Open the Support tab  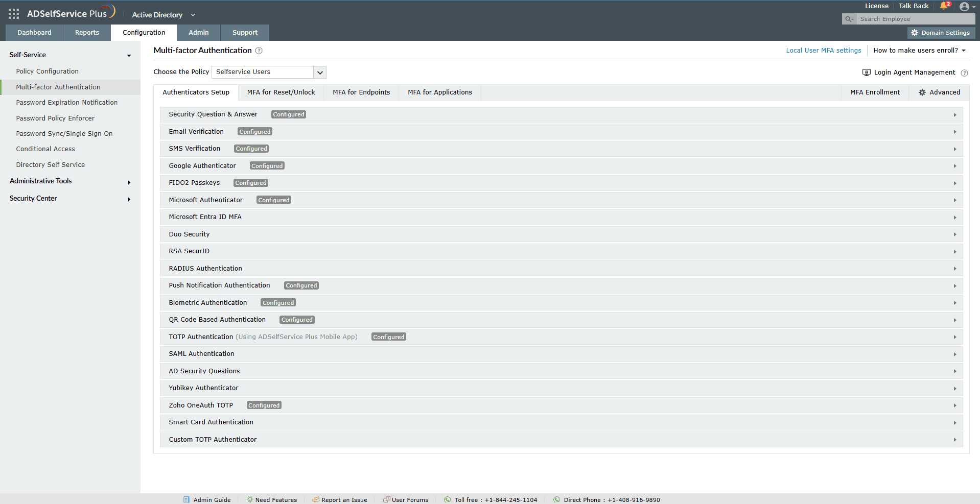point(245,33)
